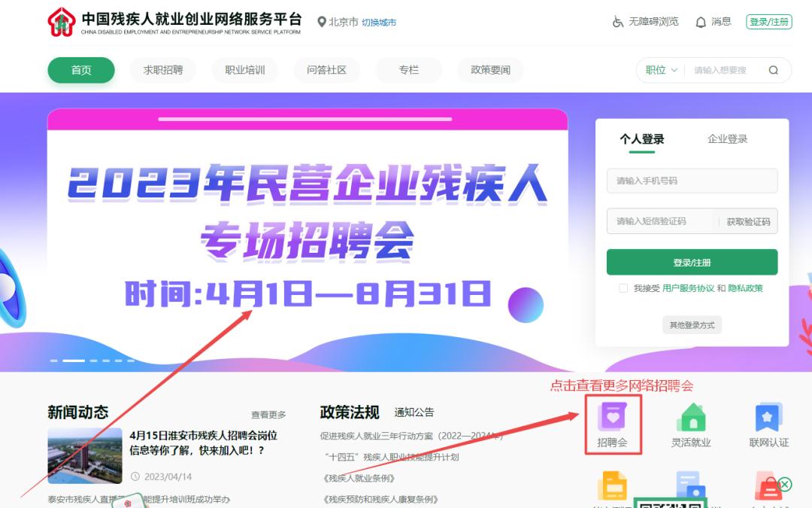Viewport: 812px width, 508px height.
Task: Switch to the 企业登录 login tab
Action: click(x=727, y=138)
